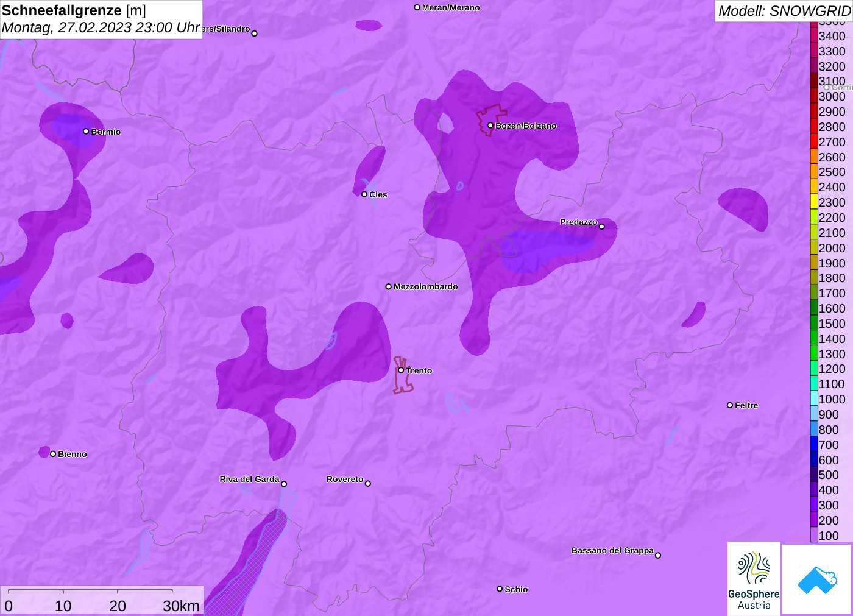Click the 'Modell: SNOWGRID' label
The width and height of the screenshot is (853, 616).
(x=784, y=11)
